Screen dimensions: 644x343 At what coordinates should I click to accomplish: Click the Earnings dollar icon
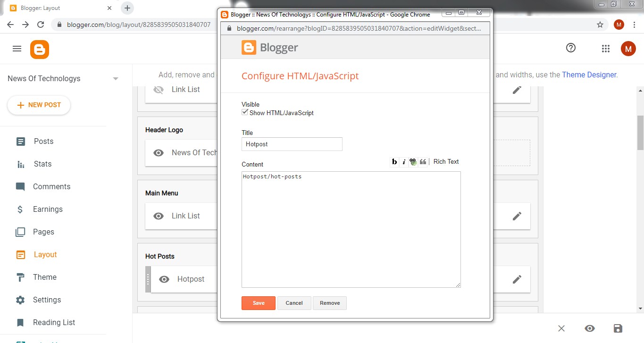[20, 209]
